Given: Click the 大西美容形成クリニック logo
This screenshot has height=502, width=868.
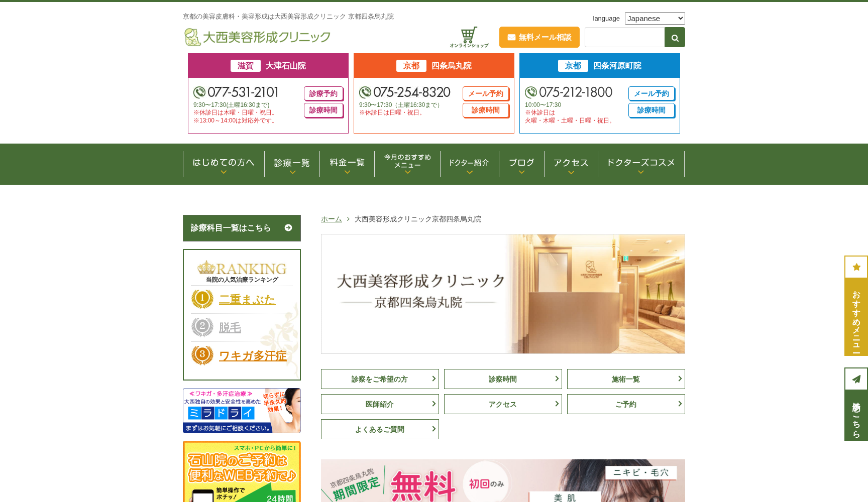Looking at the screenshot, I should click(256, 36).
